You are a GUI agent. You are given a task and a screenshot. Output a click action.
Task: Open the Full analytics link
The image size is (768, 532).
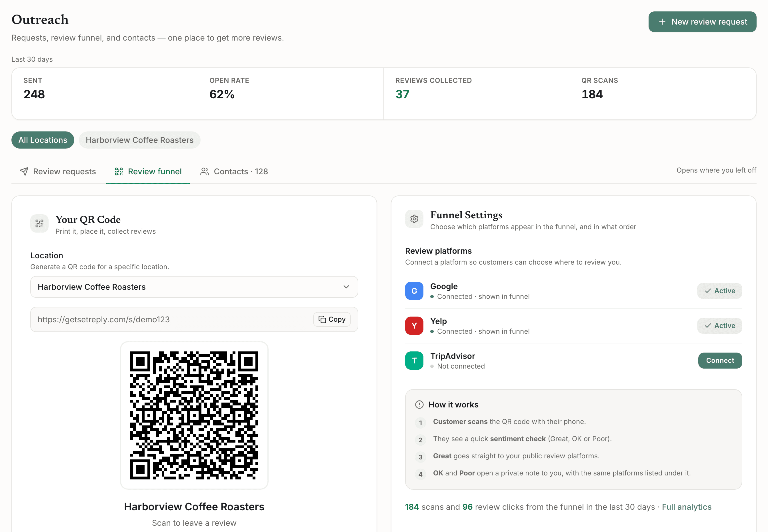(x=686, y=507)
